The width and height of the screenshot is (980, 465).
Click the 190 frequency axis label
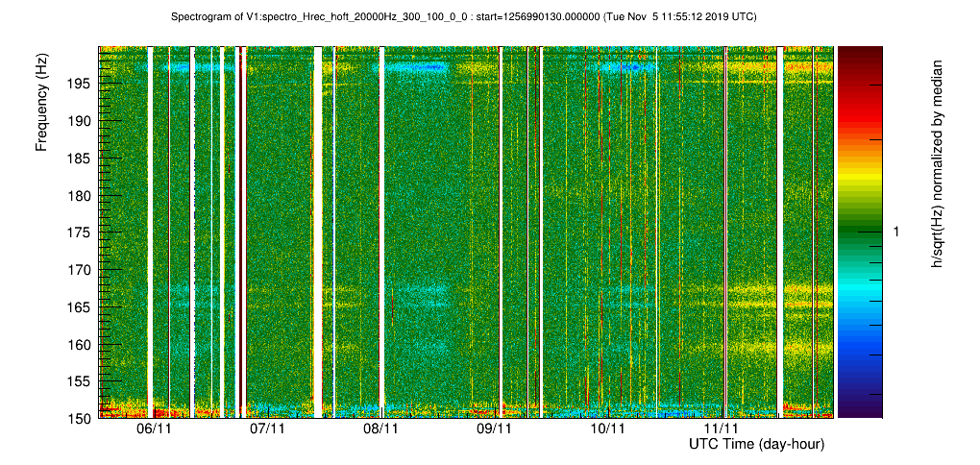(x=82, y=120)
